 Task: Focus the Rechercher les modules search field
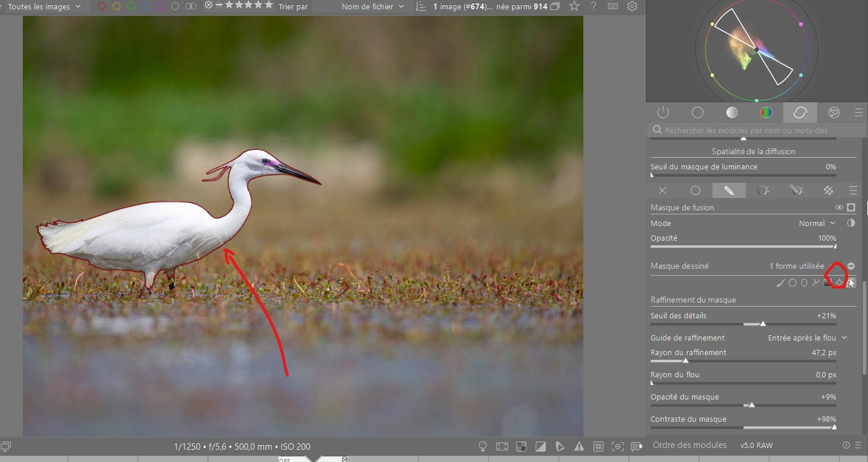click(x=757, y=130)
